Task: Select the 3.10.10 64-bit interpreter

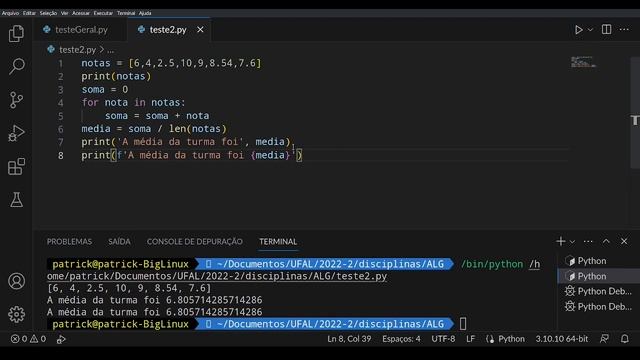Action: click(562, 339)
